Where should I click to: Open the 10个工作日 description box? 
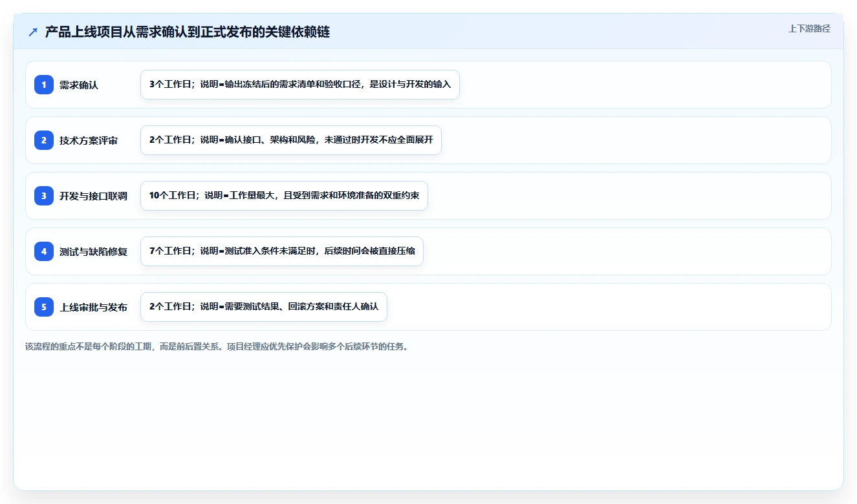[x=284, y=196]
